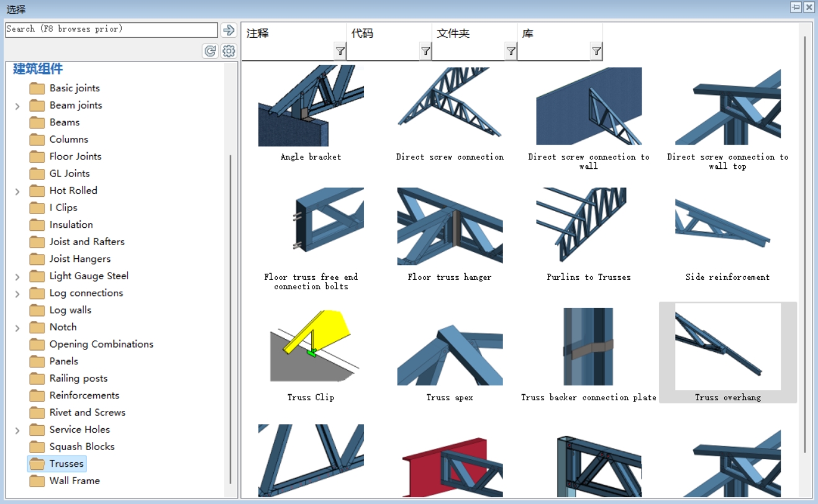Click the filter icon under 文件夹 column
The width and height of the screenshot is (818, 504).
point(511,52)
